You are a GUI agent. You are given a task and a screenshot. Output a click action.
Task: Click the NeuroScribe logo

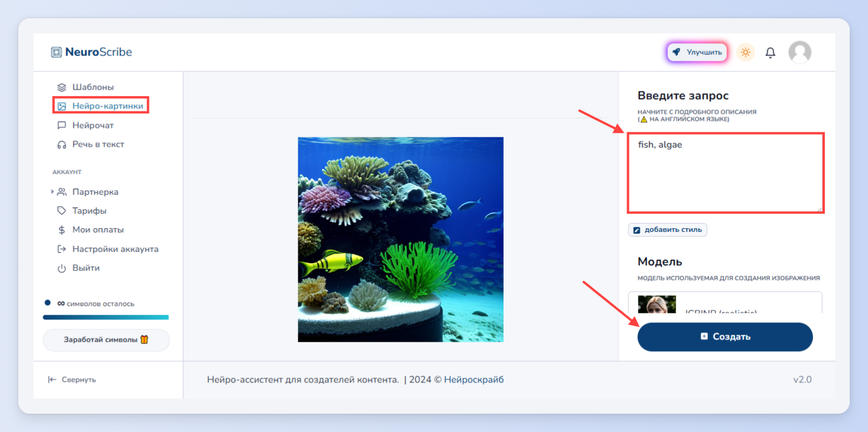click(92, 52)
